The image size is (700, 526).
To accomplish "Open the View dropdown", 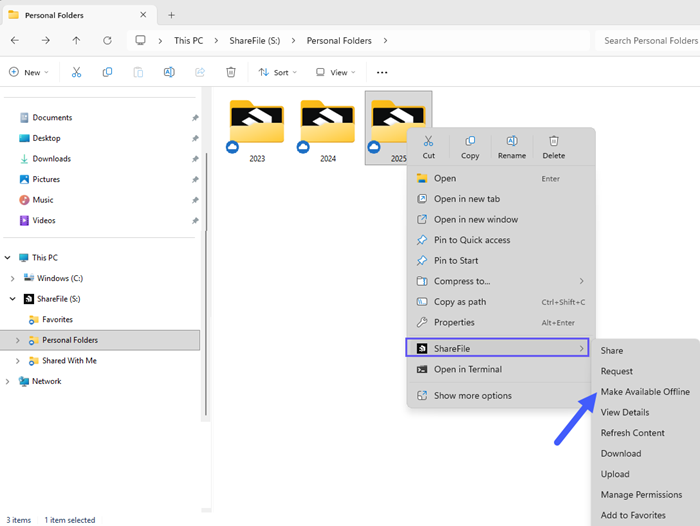I will [x=336, y=72].
